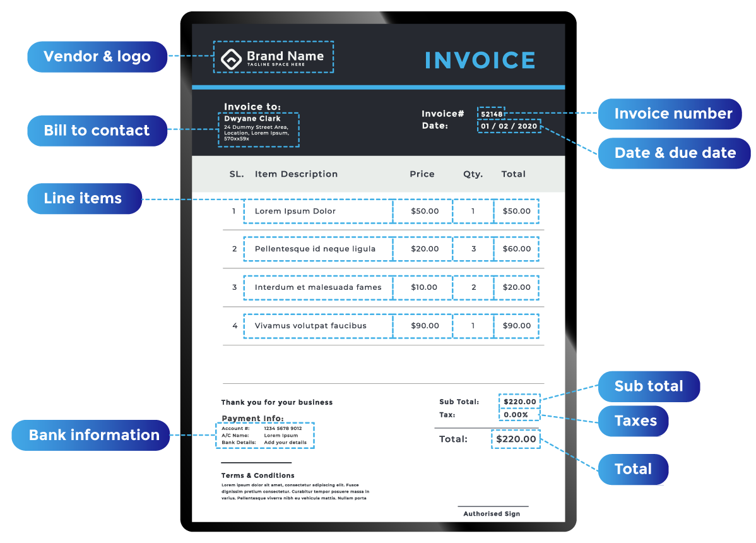Click the Invoice number callout bubble
The image size is (756, 543).
[670, 114]
